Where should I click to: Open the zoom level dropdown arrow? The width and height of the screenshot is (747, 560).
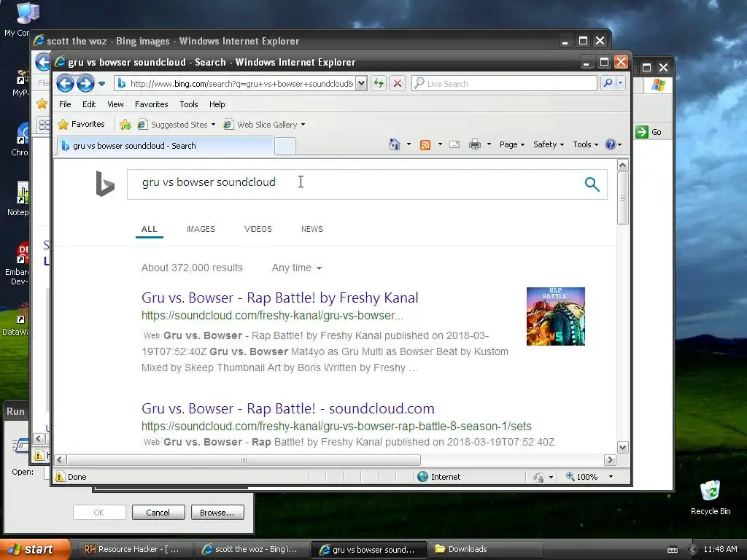coord(611,477)
